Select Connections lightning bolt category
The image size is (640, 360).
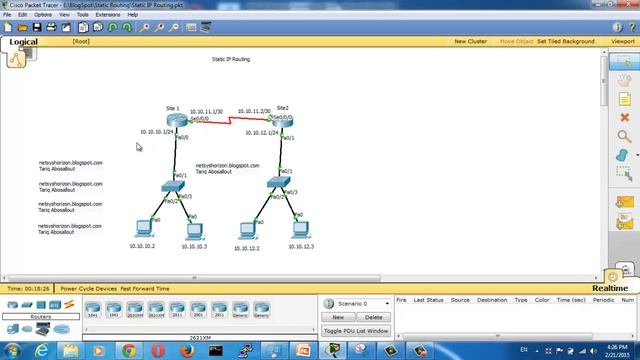coord(69,304)
